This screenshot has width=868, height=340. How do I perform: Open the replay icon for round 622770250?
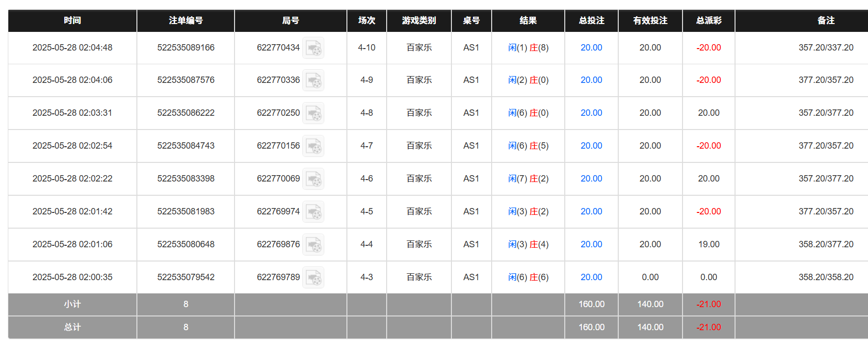(313, 113)
